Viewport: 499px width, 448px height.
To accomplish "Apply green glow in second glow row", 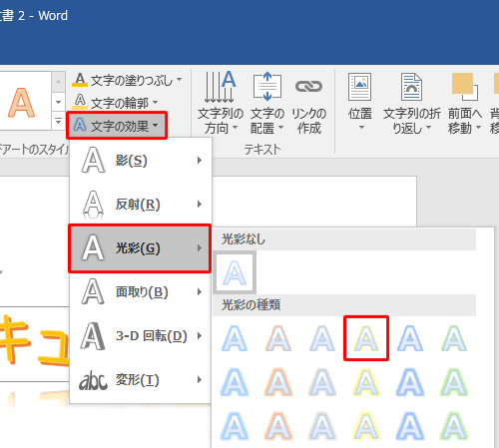I will coord(454,382).
